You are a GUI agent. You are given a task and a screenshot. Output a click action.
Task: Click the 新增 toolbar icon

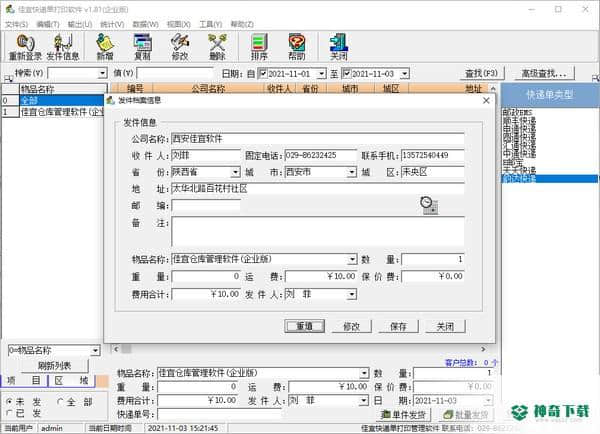(x=105, y=47)
